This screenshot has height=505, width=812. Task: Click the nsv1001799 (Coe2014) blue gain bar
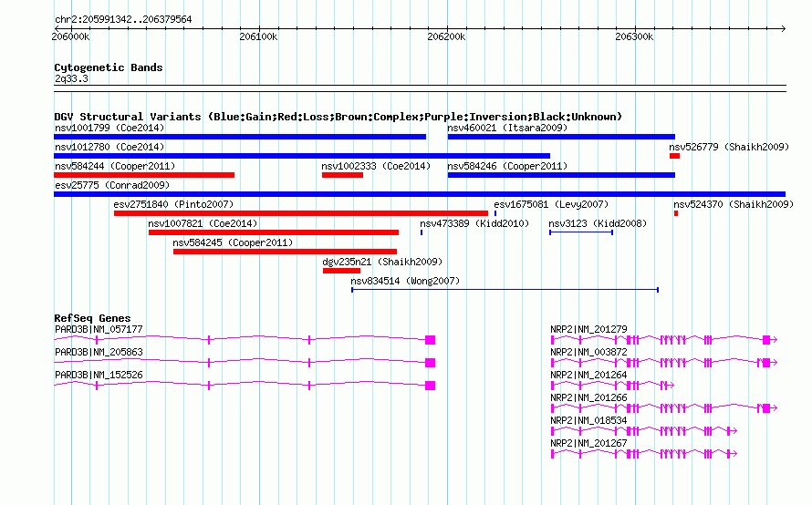pyautogui.click(x=240, y=137)
